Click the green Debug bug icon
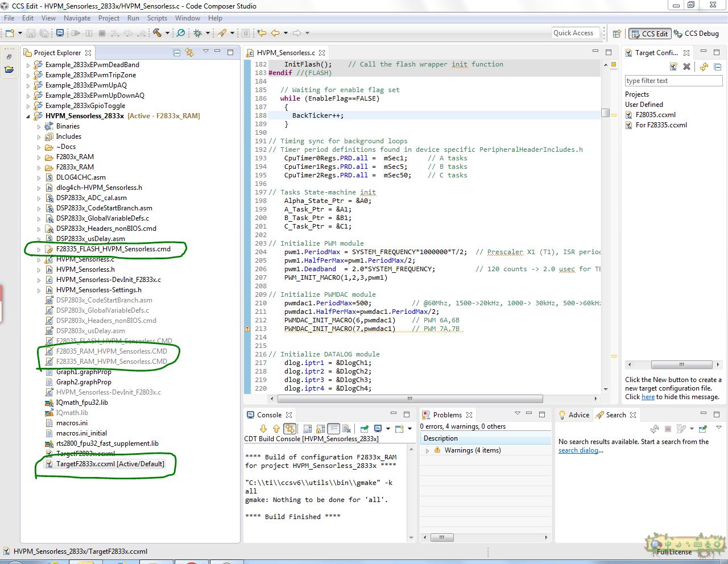The image size is (728, 564). [x=197, y=33]
